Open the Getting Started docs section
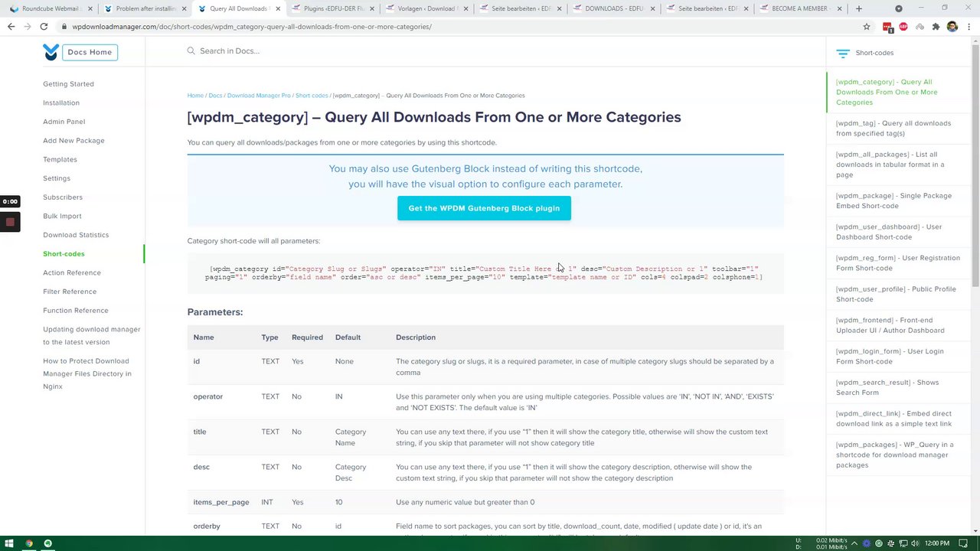The image size is (980, 551). pos(68,83)
